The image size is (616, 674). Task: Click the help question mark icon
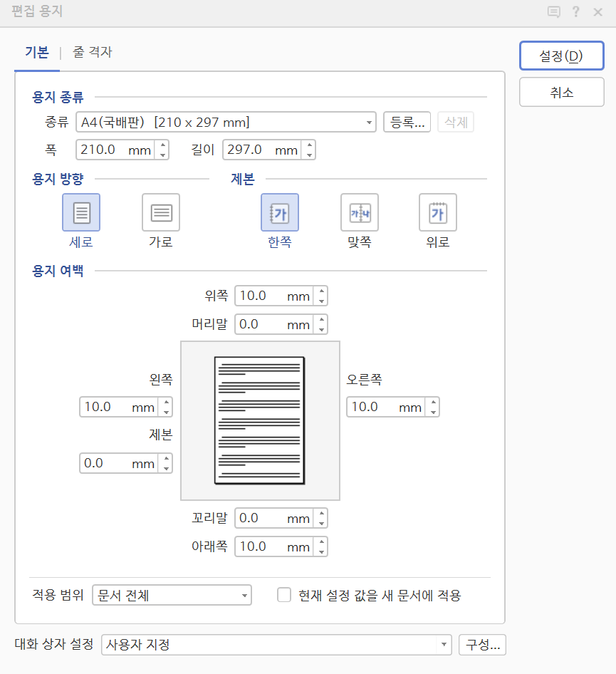[x=576, y=11]
